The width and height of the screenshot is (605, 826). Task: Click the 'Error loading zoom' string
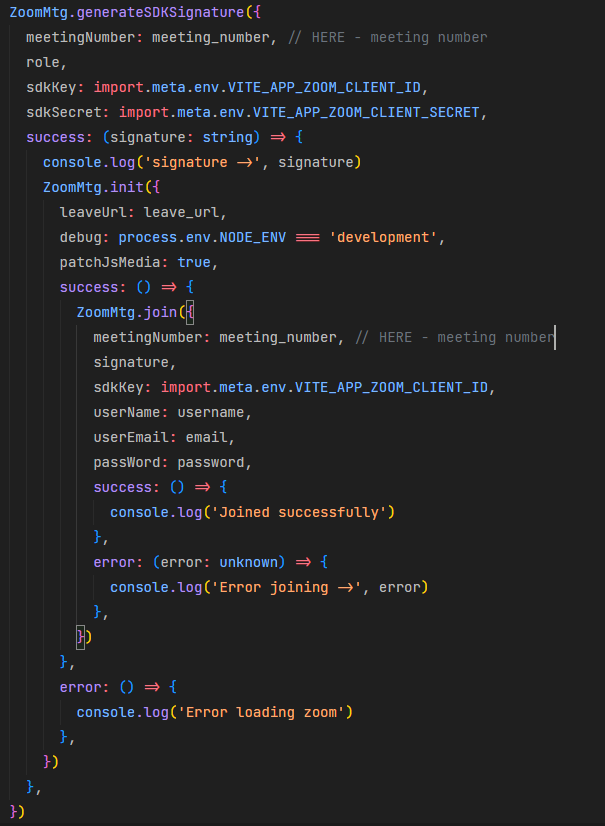click(261, 713)
